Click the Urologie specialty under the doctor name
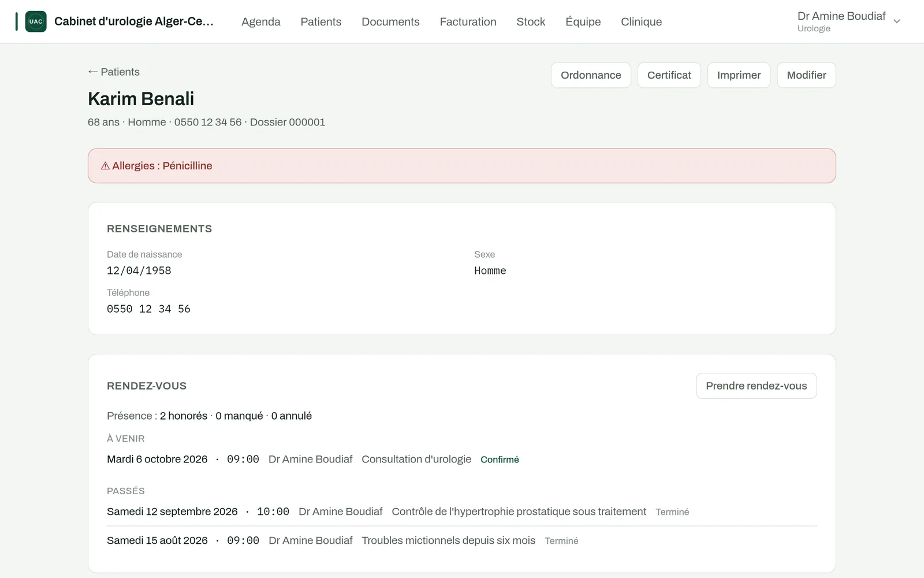The image size is (924, 578). pyautogui.click(x=814, y=28)
